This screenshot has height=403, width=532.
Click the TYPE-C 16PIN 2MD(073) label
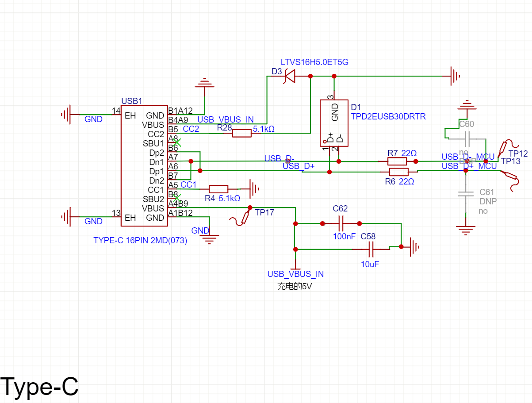(x=140, y=241)
